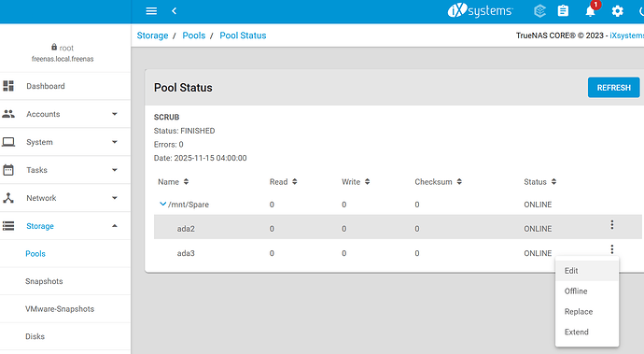Image resolution: width=644 pixels, height=354 pixels.
Task: Open alerts via the notification bell
Action: (x=590, y=11)
